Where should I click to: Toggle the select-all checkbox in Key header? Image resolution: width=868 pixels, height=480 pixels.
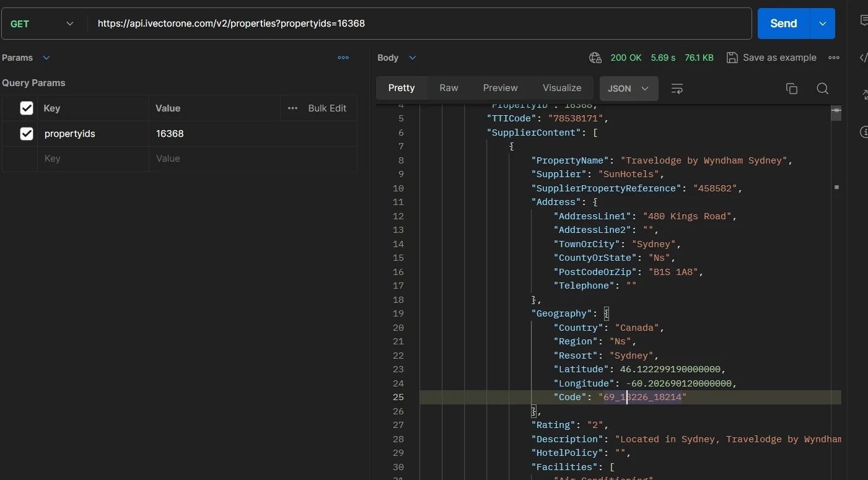(27, 108)
